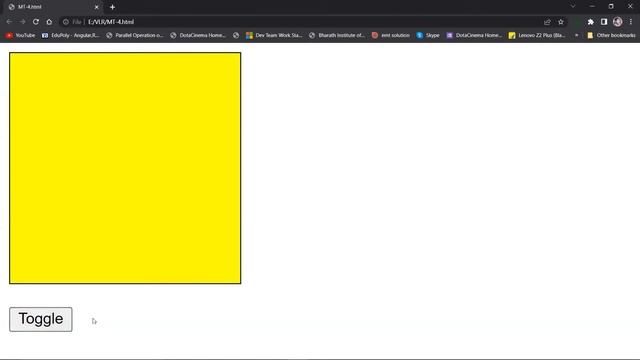
Task: Open the unlabeled globe bookmark
Action: coord(236,36)
